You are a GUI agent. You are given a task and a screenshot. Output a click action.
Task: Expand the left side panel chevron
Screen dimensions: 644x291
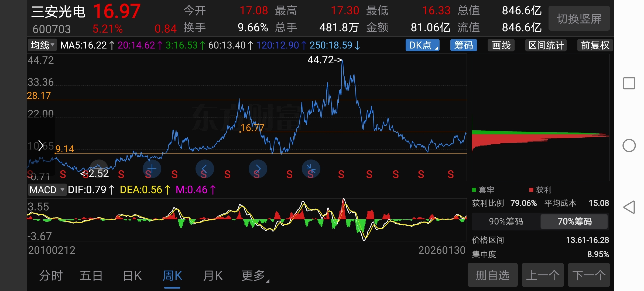pyautogui.click(x=41, y=145)
